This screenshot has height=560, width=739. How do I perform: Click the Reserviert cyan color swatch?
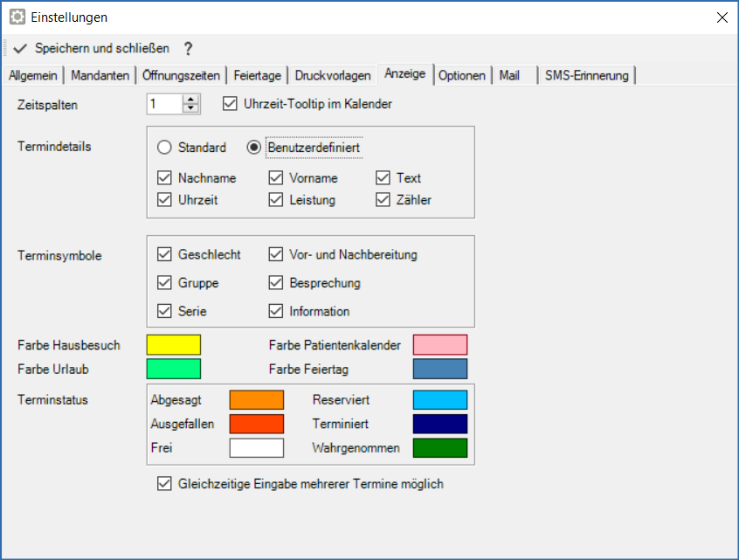(x=439, y=399)
